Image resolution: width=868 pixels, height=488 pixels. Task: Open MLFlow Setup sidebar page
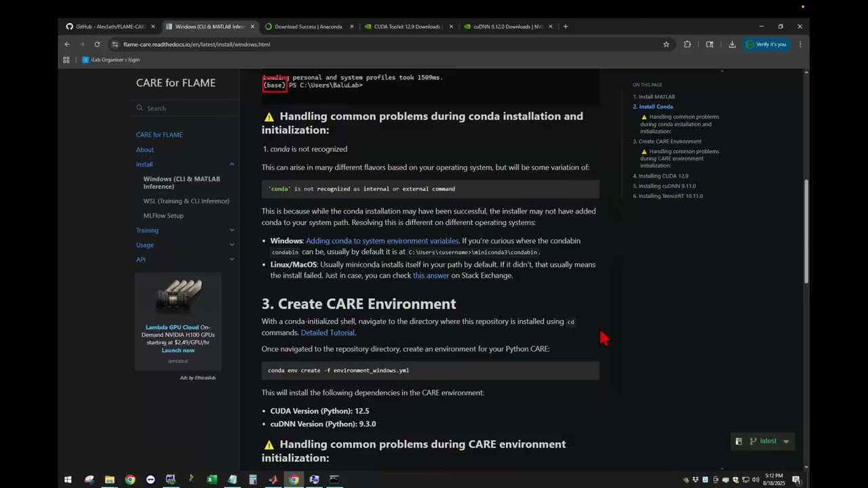[163, 216]
